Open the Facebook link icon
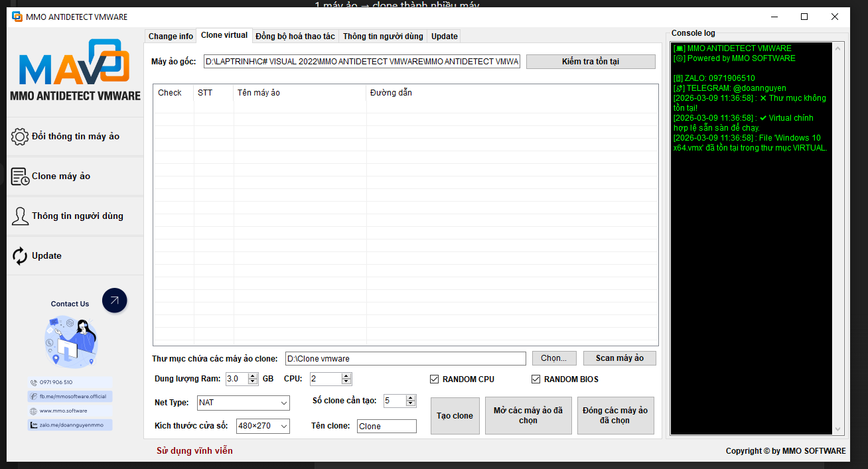The width and height of the screenshot is (868, 469). click(x=34, y=395)
